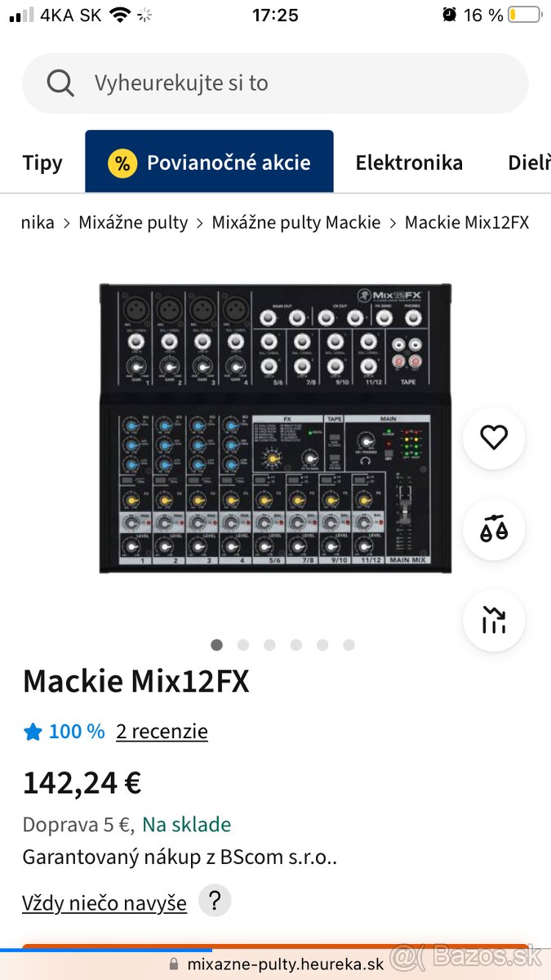551x980 pixels.
Task: Select the second image carousel dot
Action: 243,644
